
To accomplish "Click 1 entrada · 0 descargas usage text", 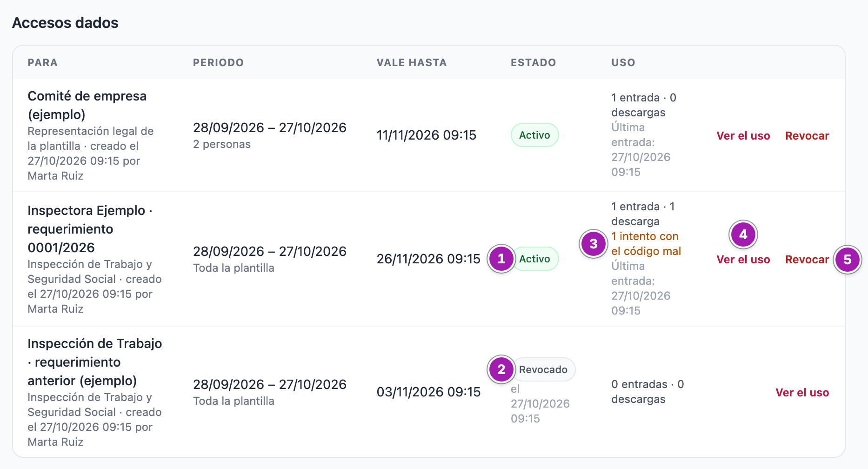I will pyautogui.click(x=644, y=105).
